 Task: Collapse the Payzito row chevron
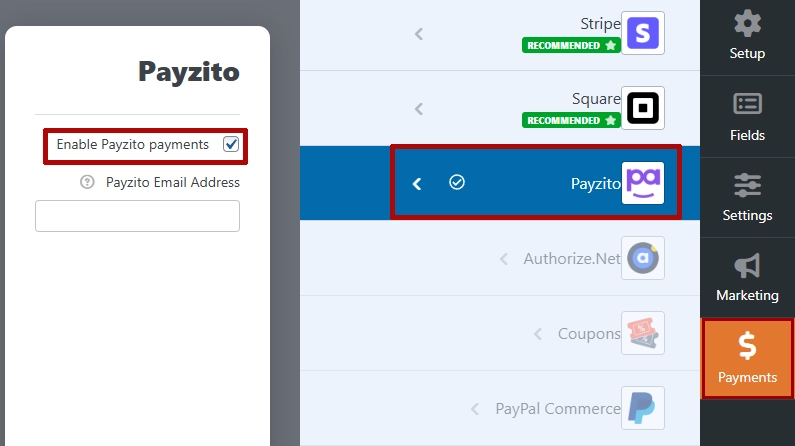pos(418,183)
